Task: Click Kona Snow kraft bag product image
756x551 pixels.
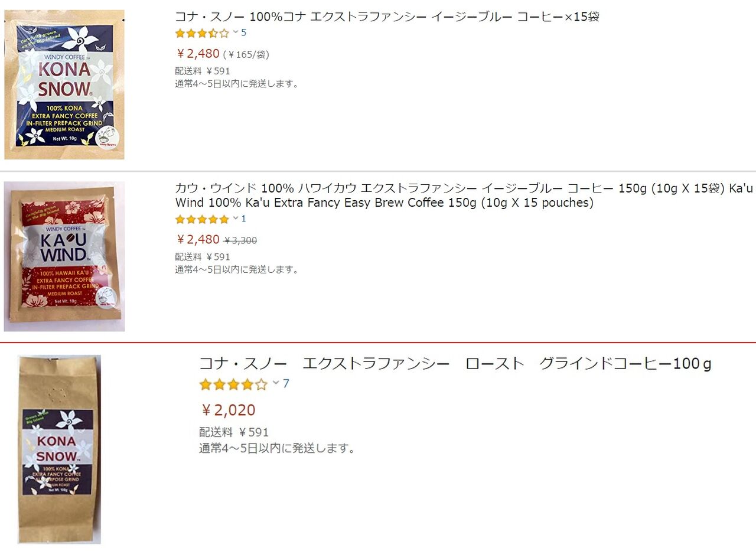Action: 59,449
